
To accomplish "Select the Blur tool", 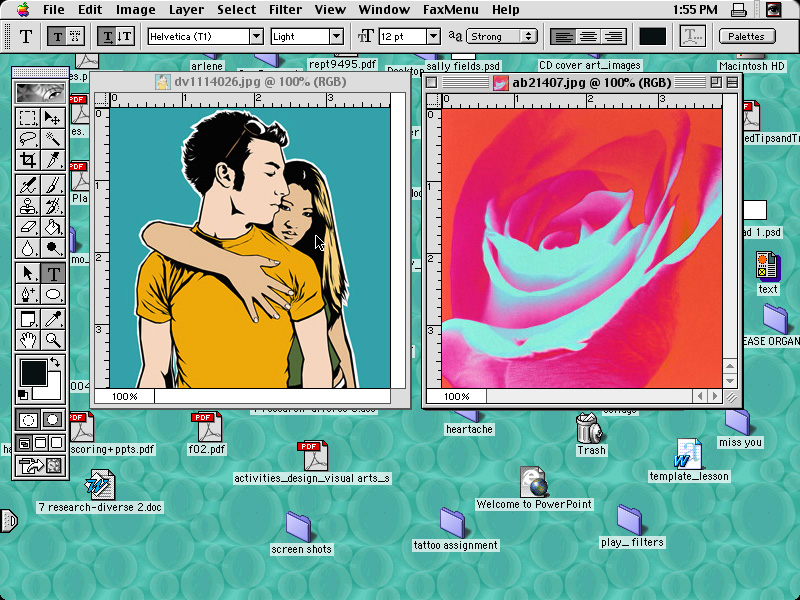I will [x=28, y=248].
